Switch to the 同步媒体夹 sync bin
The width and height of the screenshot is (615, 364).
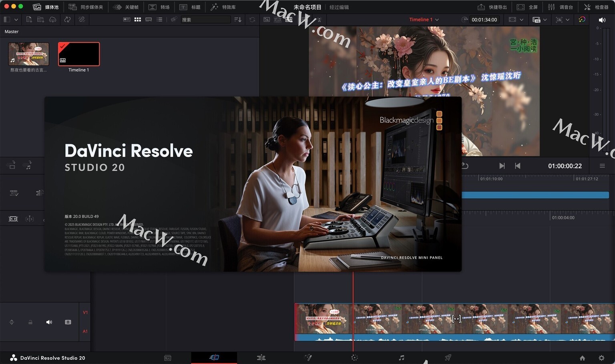point(86,7)
